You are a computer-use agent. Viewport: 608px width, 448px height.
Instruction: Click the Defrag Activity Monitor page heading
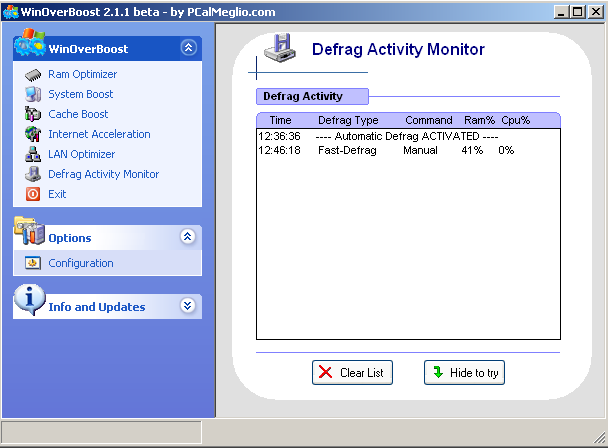click(398, 49)
